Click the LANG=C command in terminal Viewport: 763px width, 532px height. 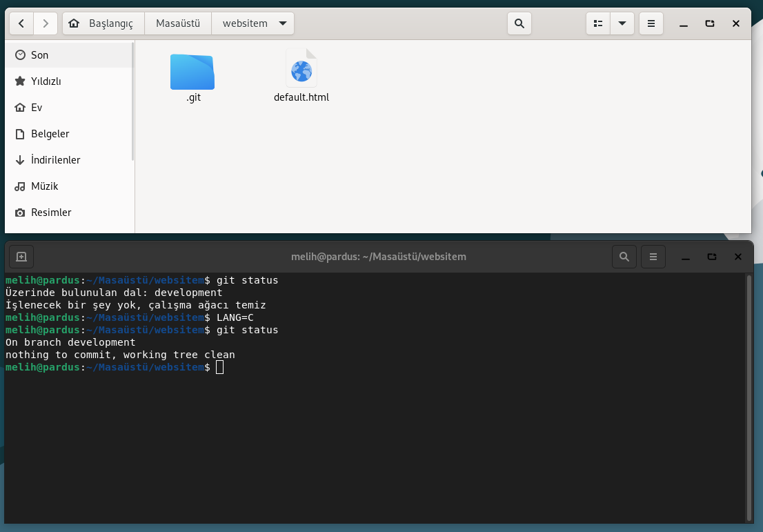[235, 318]
